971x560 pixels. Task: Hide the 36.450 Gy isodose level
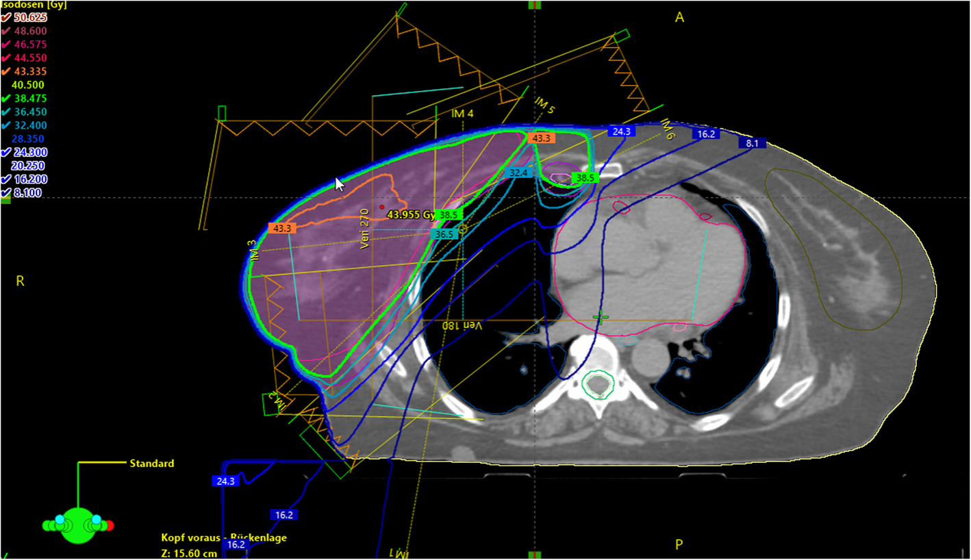click(6, 112)
